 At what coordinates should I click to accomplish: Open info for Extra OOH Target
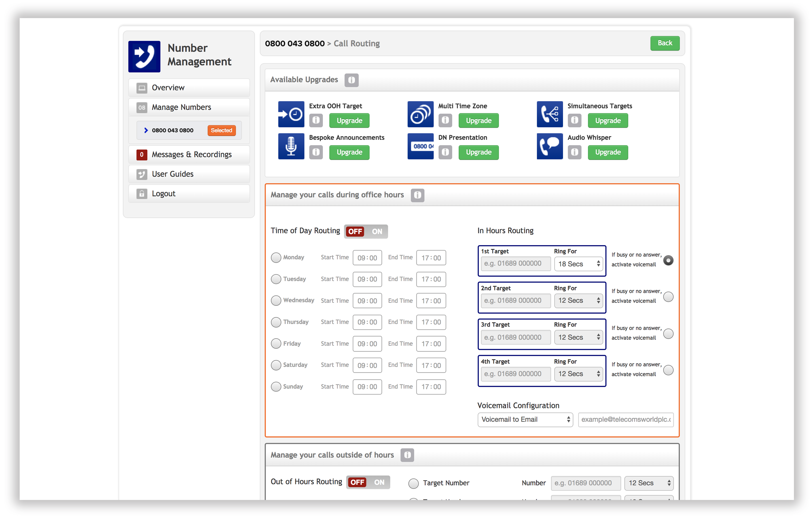tap(316, 121)
